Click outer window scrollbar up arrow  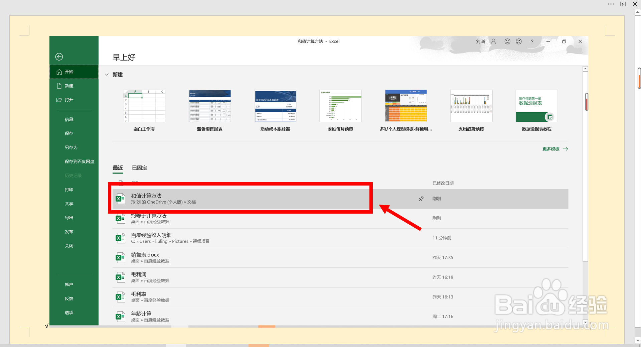[x=638, y=12]
